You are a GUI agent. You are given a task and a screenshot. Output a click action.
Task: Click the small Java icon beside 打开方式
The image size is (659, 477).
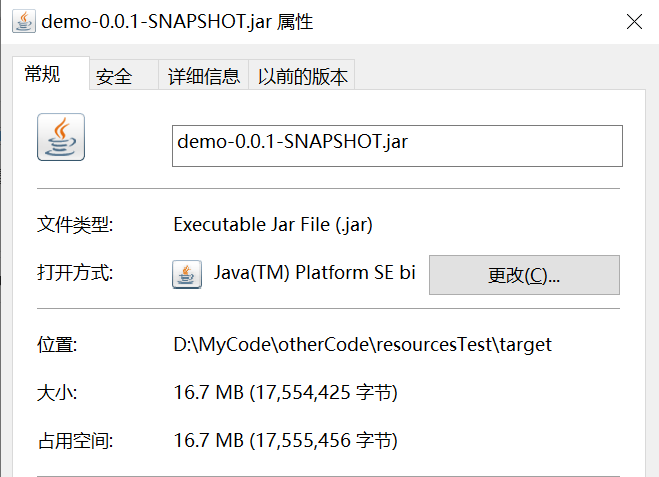pos(186,275)
